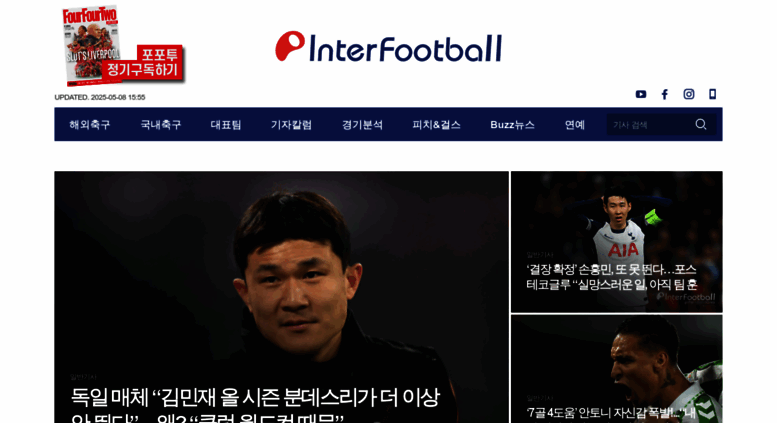This screenshot has height=423, width=777.
Task: Open FourFourTwo subscription banner
Action: coord(121,46)
